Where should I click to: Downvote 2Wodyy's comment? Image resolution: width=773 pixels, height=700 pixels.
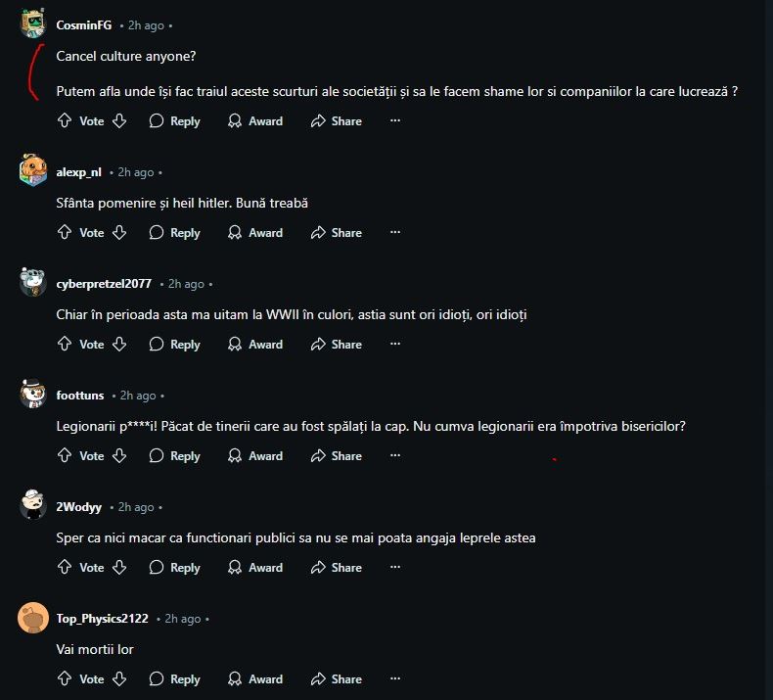tap(119, 568)
